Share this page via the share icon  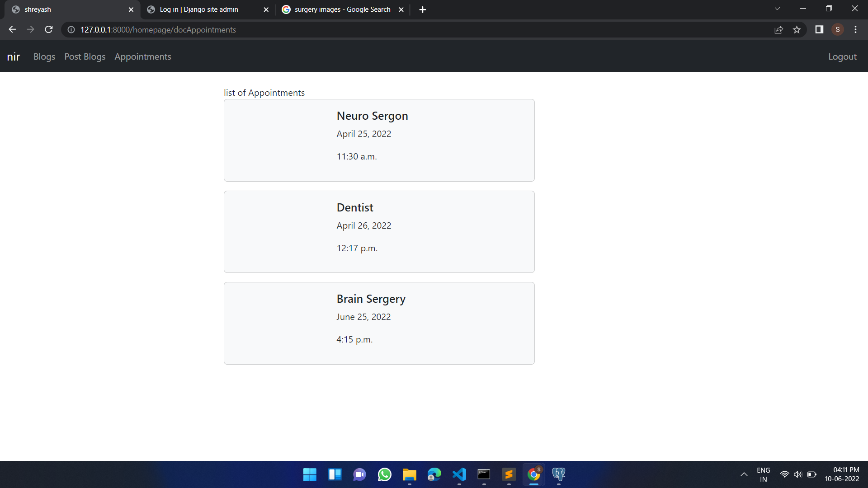coord(779,29)
